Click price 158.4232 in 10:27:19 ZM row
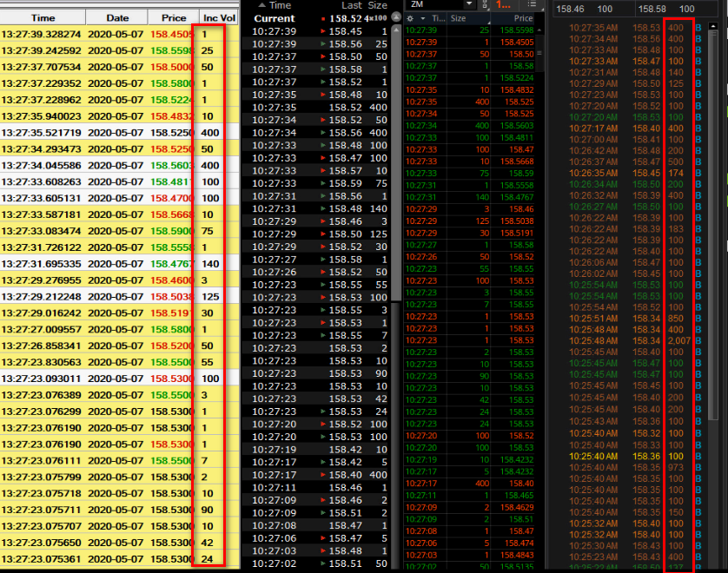The image size is (728, 573). pyautogui.click(x=517, y=460)
